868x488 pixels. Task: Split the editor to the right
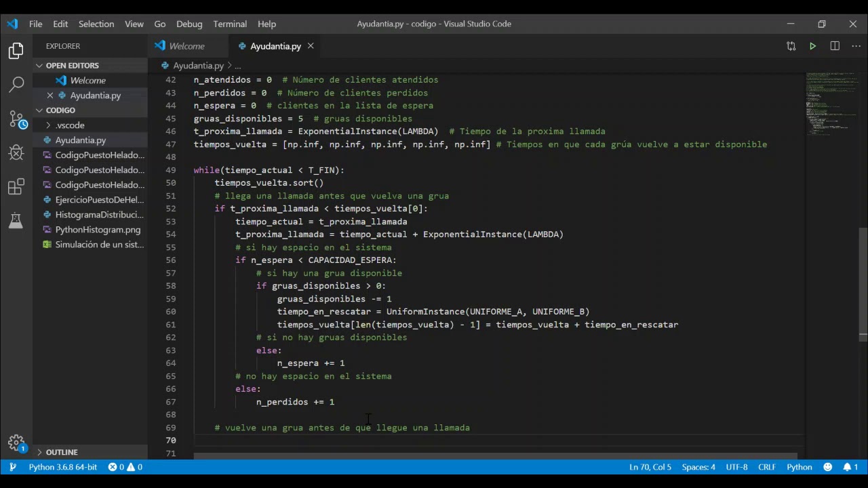click(x=835, y=46)
